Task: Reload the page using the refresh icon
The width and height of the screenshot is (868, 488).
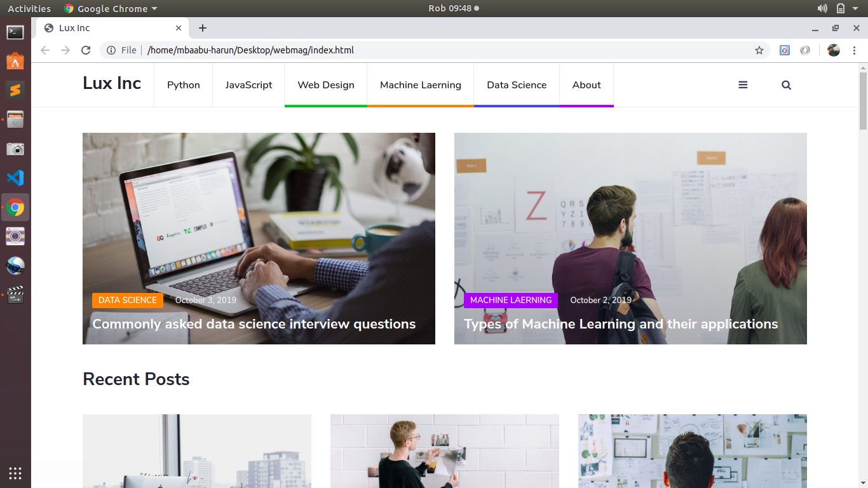Action: tap(86, 50)
